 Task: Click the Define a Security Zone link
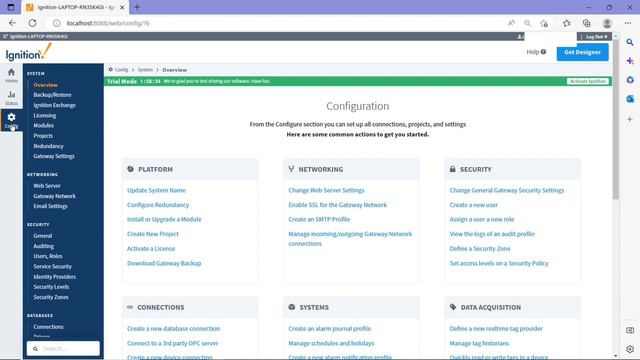[x=480, y=249]
